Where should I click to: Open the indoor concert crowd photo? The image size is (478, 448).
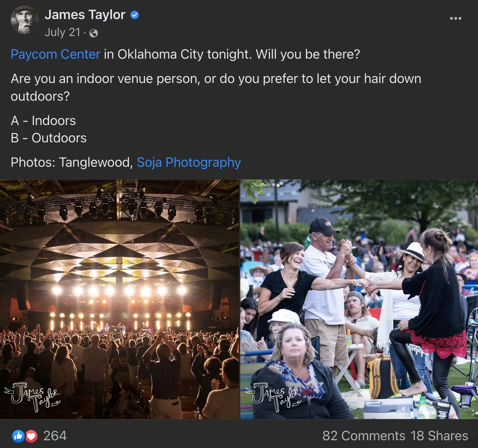pos(119,299)
